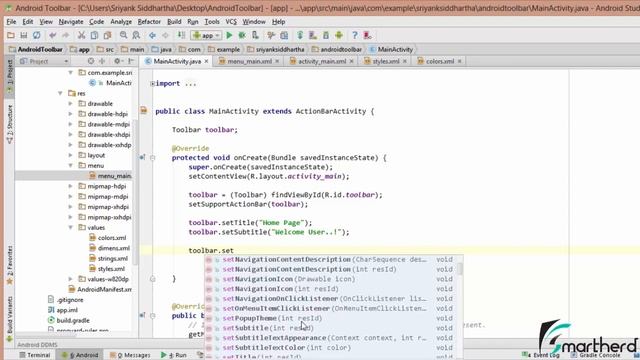Viewport: 640px width, 360px height.
Task: Click Project panel settings gear icon
Action: tap(117, 61)
